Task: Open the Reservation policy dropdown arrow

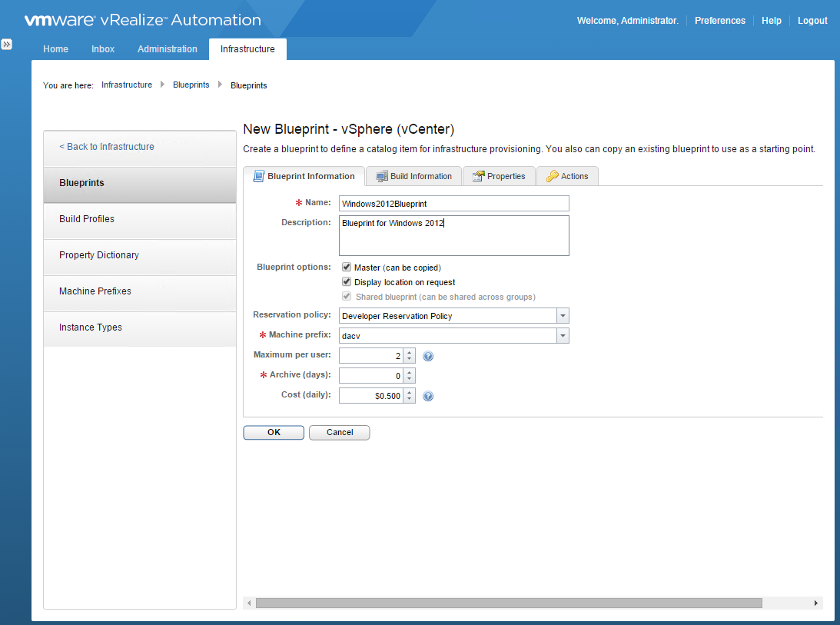Action: pyautogui.click(x=563, y=316)
